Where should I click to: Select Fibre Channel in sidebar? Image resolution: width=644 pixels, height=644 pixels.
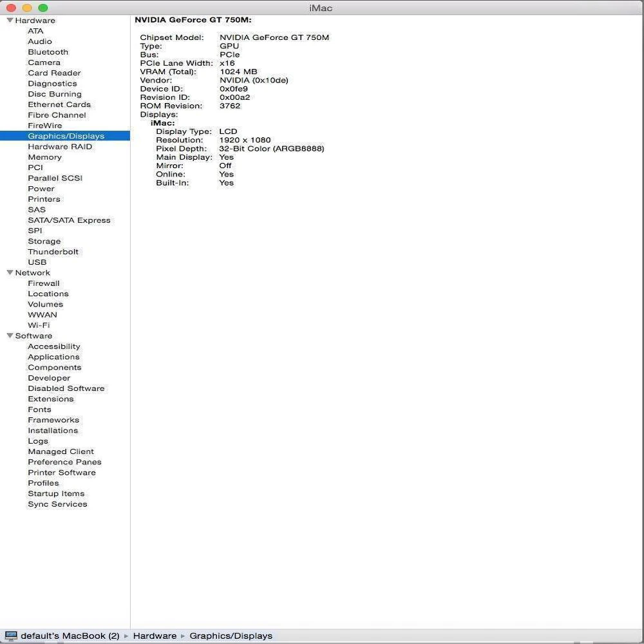coord(57,115)
